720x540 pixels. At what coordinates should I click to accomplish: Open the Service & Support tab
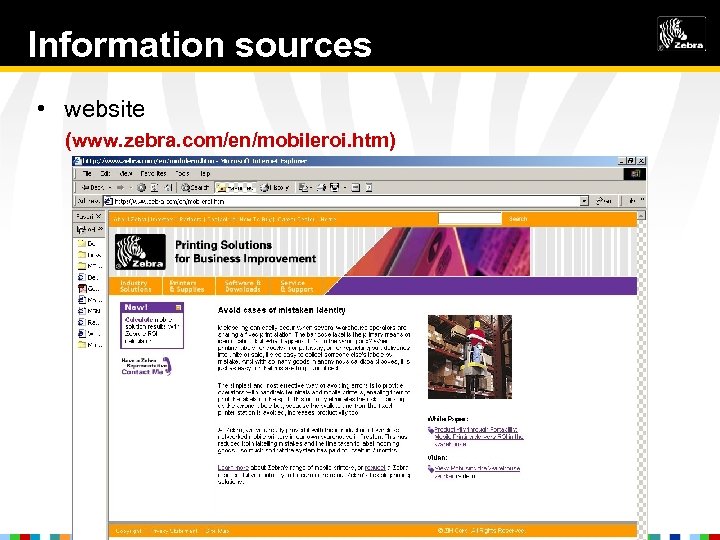tap(297, 286)
